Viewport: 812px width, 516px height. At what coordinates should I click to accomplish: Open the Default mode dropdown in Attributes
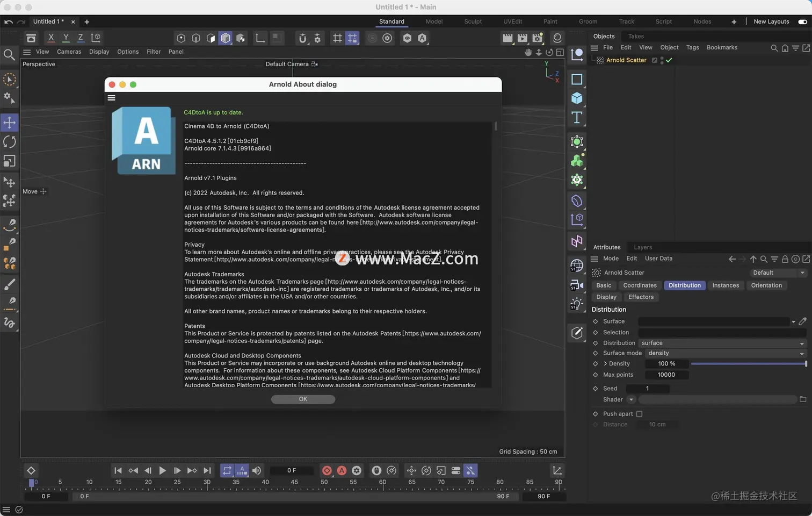coord(779,273)
